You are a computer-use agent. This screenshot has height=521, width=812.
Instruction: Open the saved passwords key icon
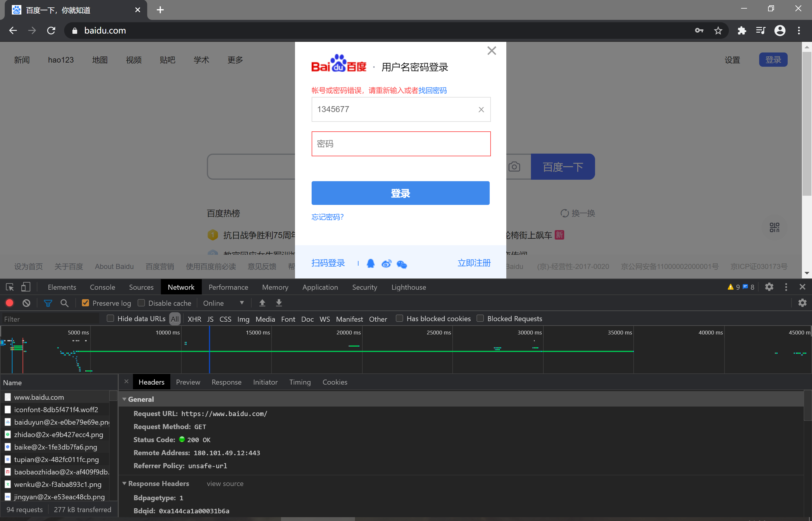[699, 31]
